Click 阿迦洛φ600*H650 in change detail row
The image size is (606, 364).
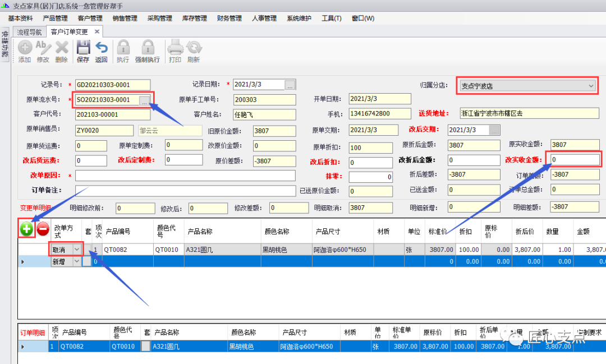343,250
